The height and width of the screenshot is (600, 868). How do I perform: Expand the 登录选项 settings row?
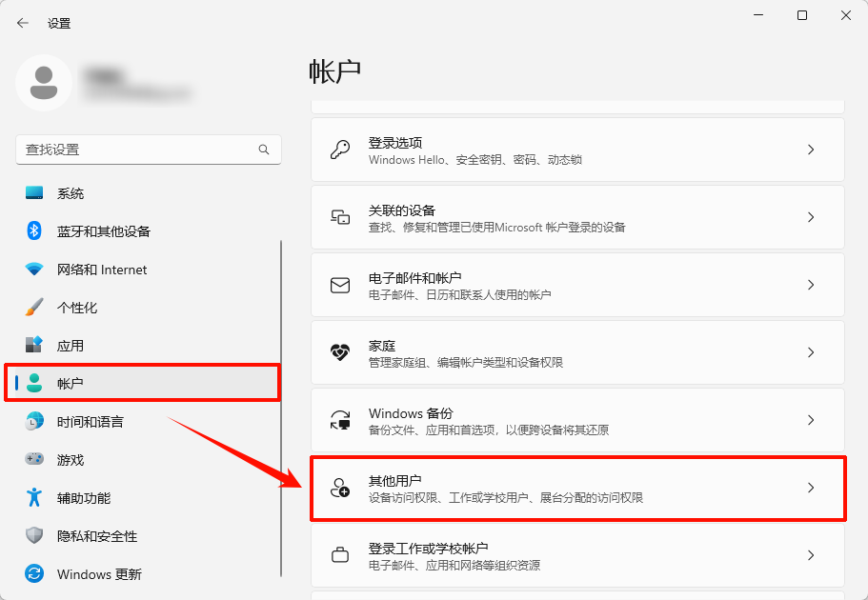coord(577,150)
